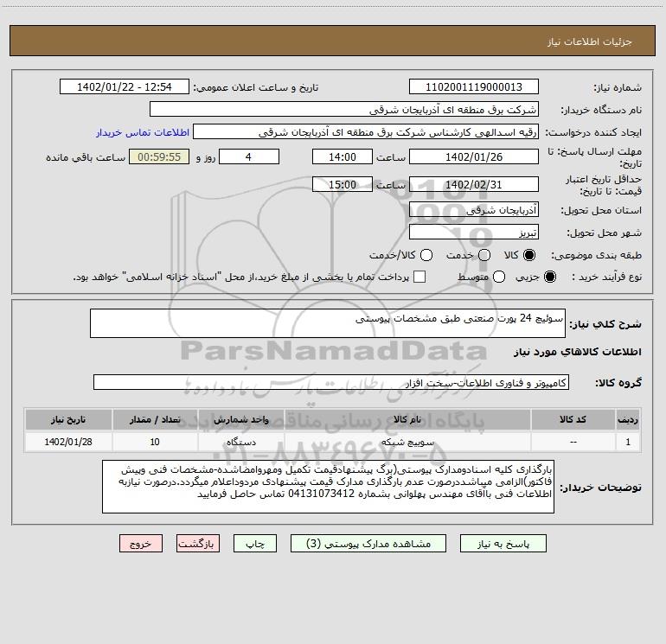Click the کد کالا column header

tap(573, 419)
